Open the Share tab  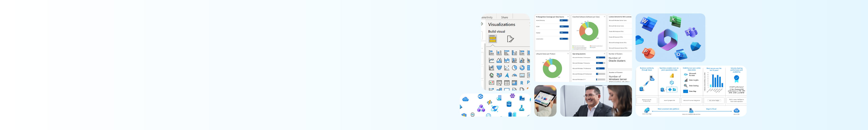(504, 17)
